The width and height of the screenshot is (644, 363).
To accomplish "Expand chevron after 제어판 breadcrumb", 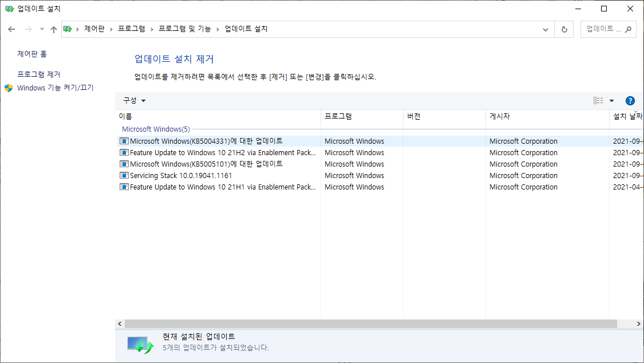I will click(111, 29).
